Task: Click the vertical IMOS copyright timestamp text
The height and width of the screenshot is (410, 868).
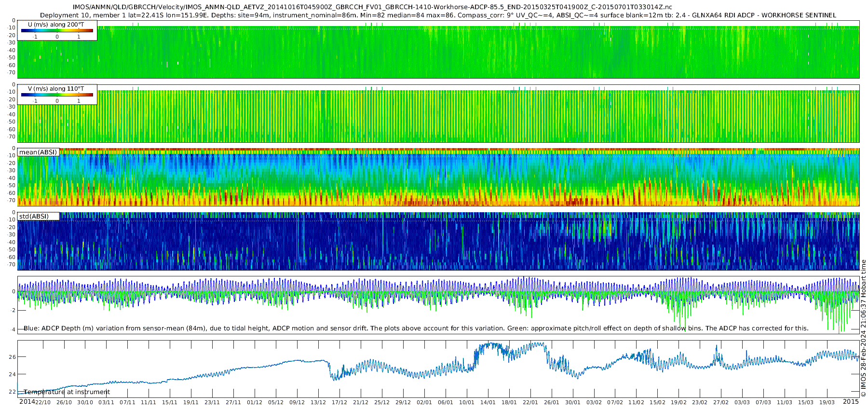Action: tap(863, 328)
